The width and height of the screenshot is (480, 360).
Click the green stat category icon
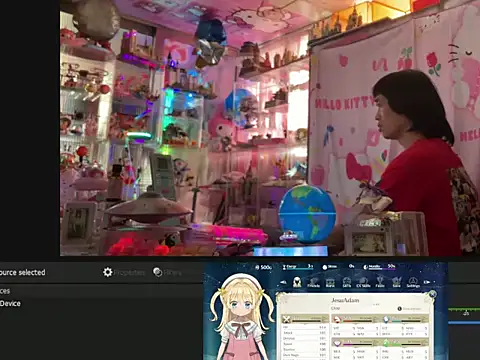tap(386, 343)
